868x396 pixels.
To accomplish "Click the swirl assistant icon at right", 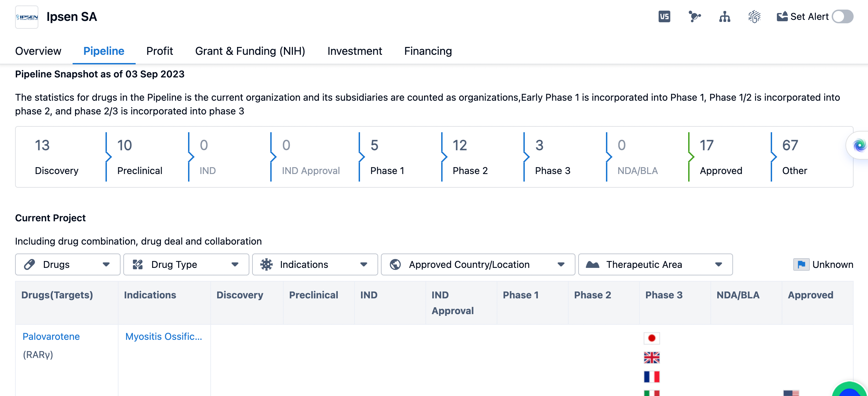I will [x=859, y=146].
